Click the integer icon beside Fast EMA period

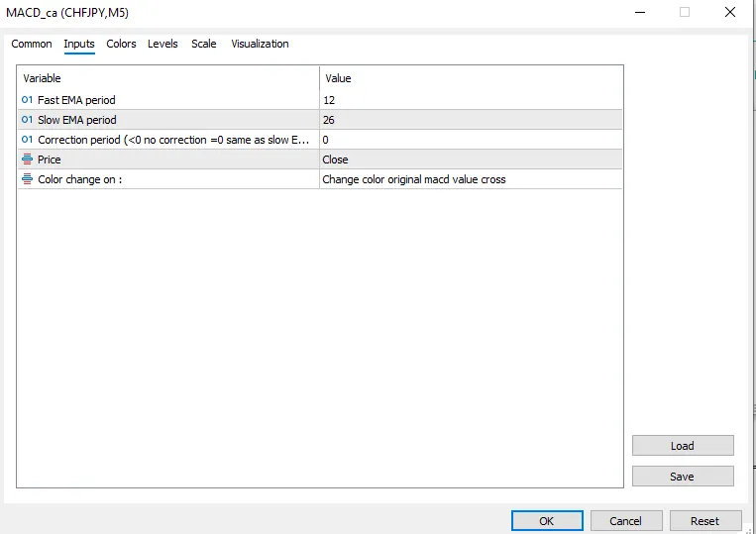coord(27,100)
